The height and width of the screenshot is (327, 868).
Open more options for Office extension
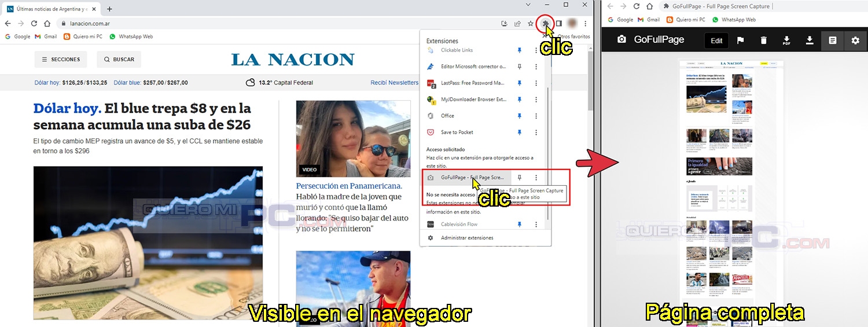(x=536, y=116)
